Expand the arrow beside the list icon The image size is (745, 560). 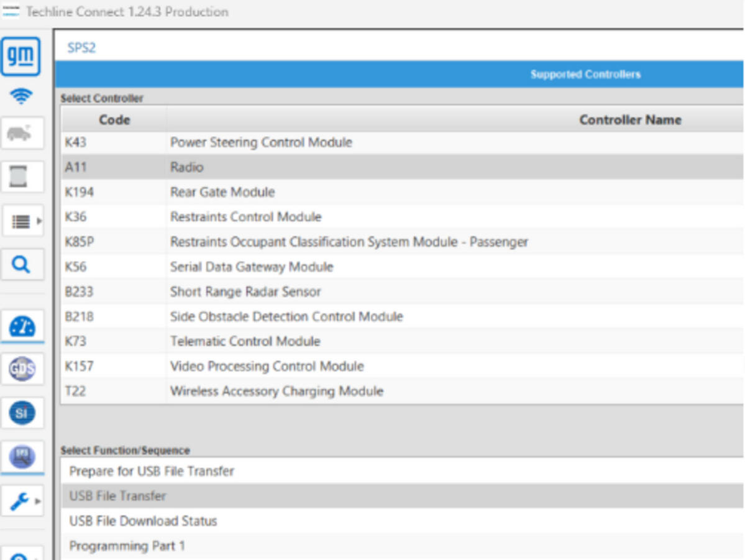pyautogui.click(x=39, y=221)
